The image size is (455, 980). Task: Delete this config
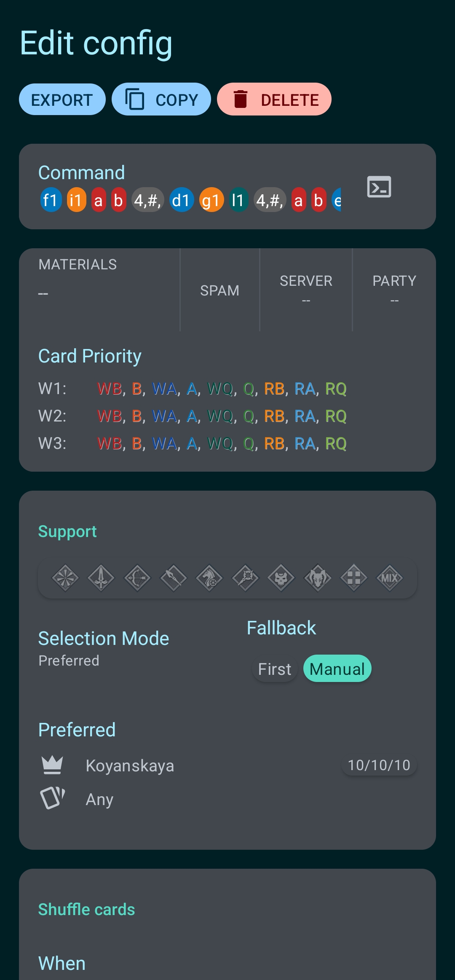click(x=274, y=99)
